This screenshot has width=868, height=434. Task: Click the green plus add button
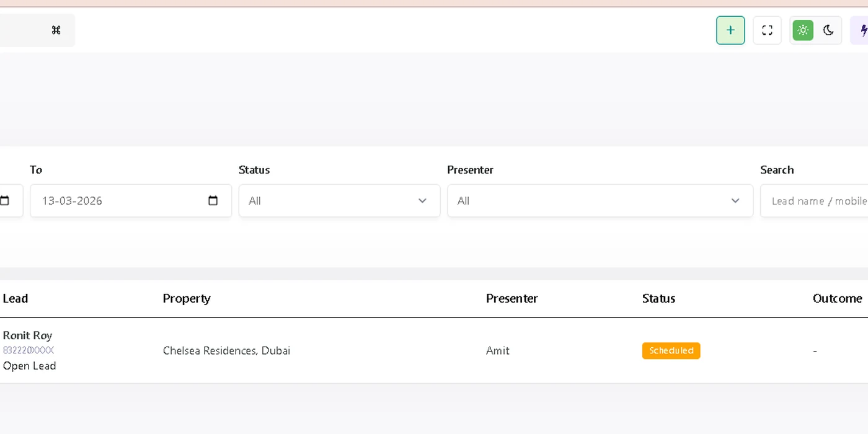[x=730, y=30]
